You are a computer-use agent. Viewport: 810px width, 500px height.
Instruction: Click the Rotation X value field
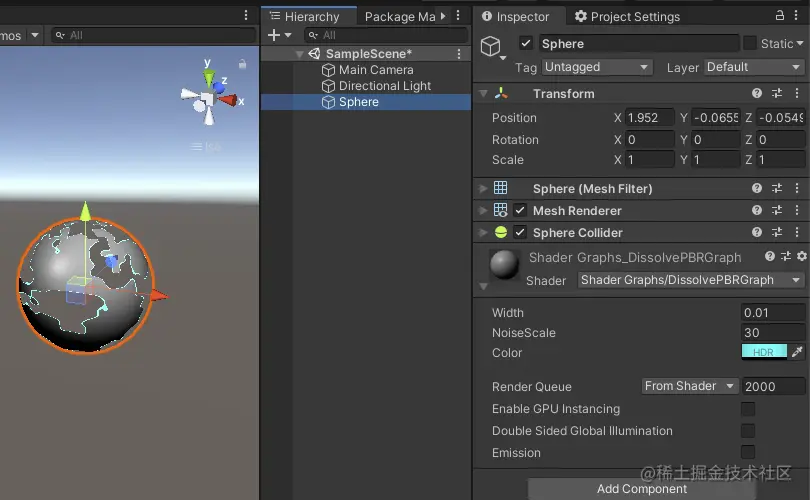click(649, 139)
